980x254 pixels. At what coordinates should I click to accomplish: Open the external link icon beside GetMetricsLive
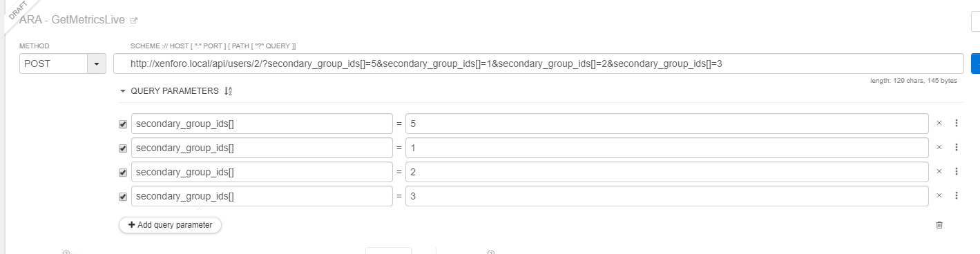tap(134, 21)
